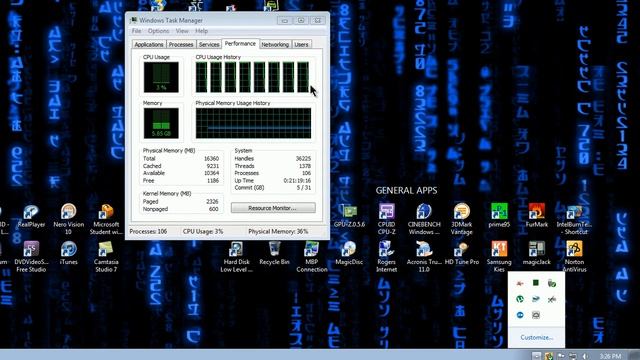Switch to the Users tab

point(301,44)
